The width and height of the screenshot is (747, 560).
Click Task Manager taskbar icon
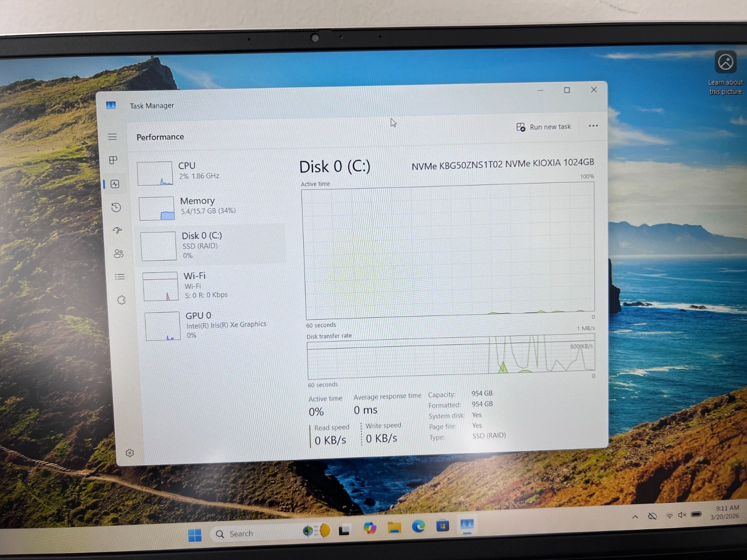[x=467, y=525]
